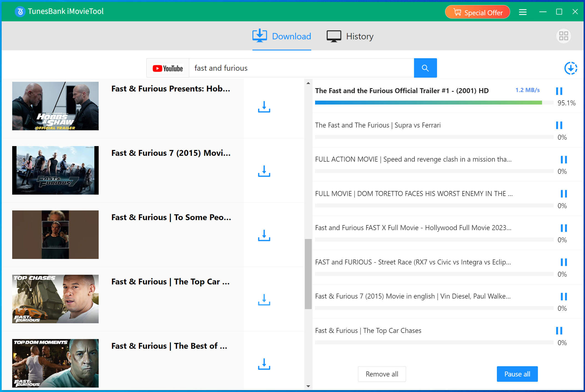Click the Pause all button
This screenshot has height=392, width=585.
coord(517,374)
